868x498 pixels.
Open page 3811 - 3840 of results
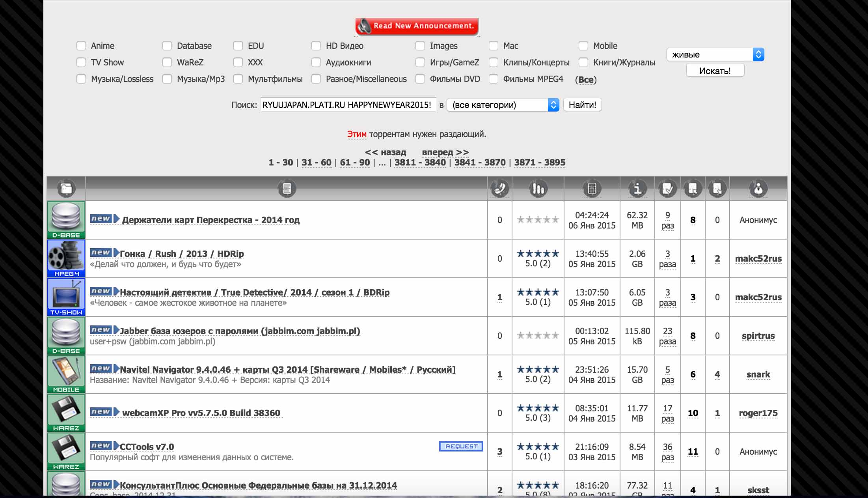point(419,162)
